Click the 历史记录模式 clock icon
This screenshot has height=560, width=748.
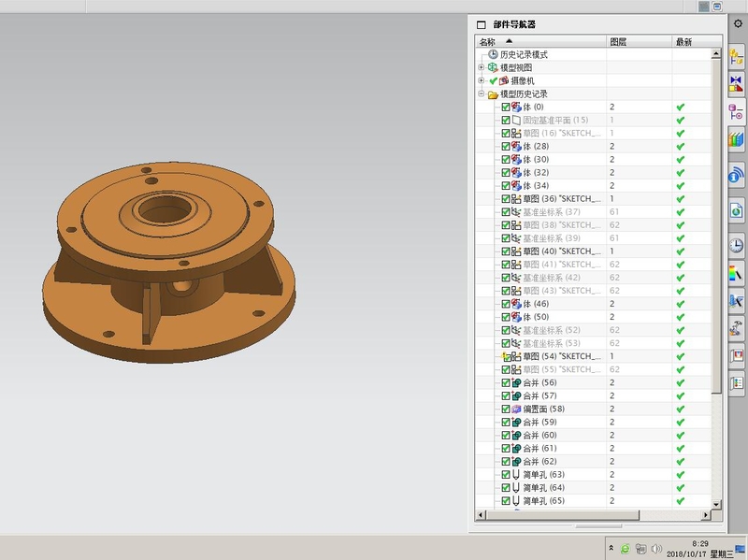pyautogui.click(x=494, y=54)
